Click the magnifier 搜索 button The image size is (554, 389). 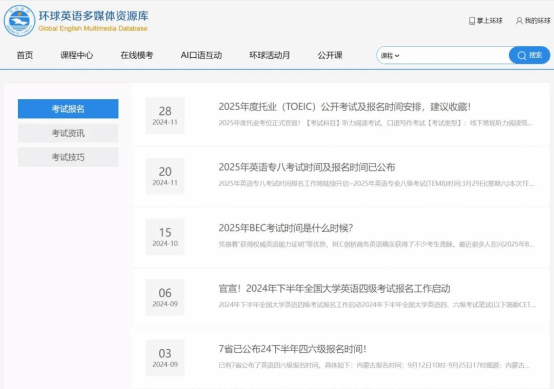[x=529, y=55]
